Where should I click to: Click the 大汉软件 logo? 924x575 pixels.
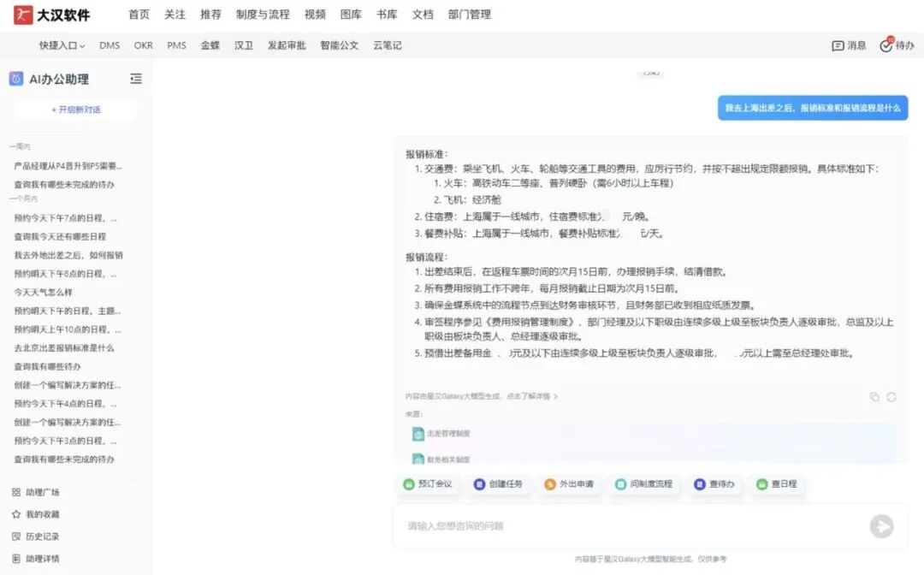point(52,14)
